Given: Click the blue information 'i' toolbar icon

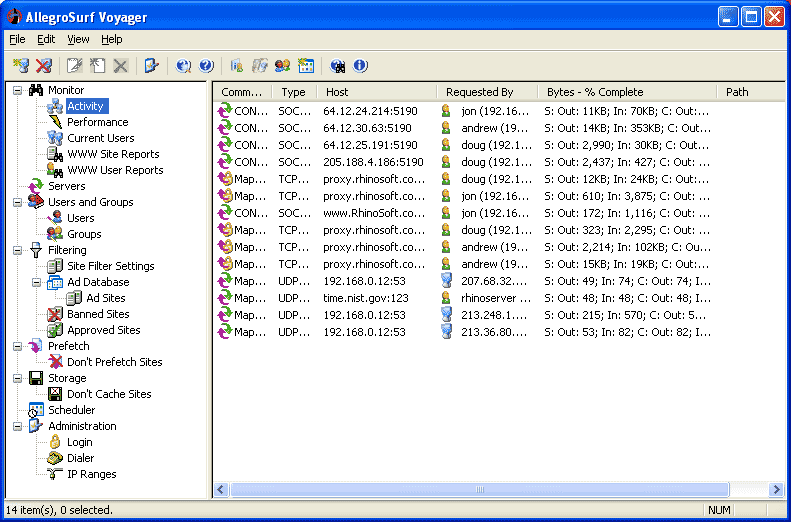Looking at the screenshot, I should click(x=360, y=66).
